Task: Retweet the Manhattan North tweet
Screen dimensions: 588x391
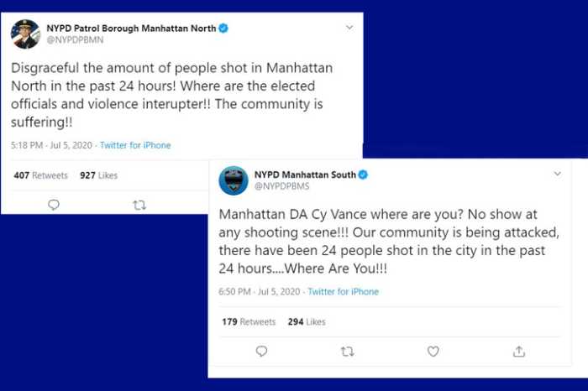Action: pos(139,205)
